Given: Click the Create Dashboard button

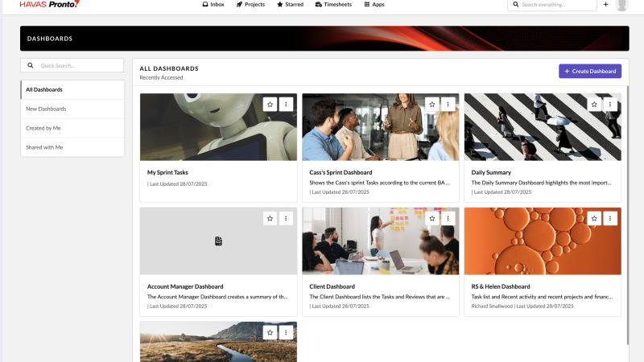Looking at the screenshot, I should pos(590,72).
